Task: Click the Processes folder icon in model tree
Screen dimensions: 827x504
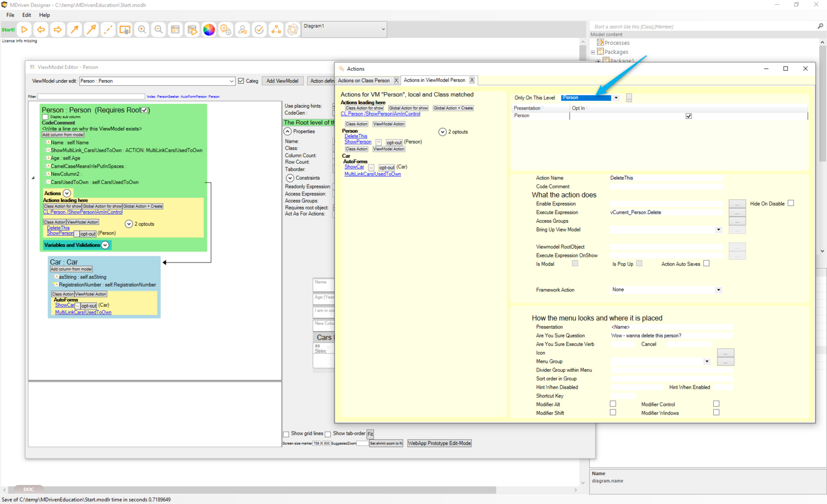Action: click(x=600, y=42)
